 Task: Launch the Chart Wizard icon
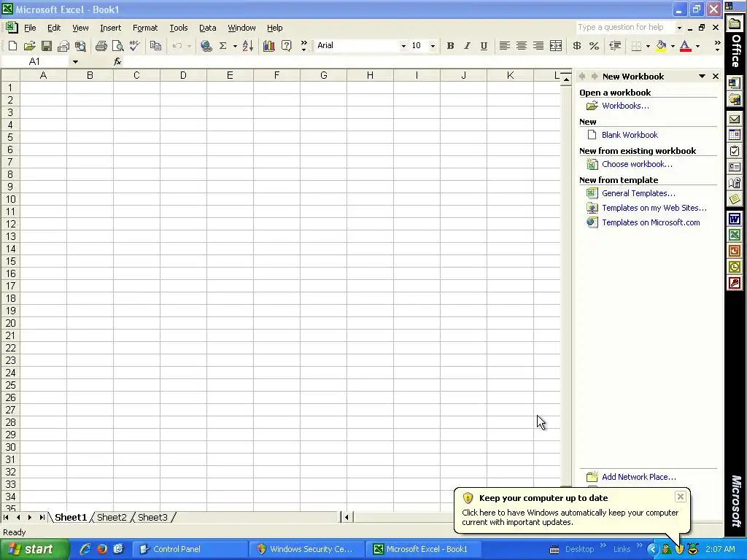tap(268, 46)
